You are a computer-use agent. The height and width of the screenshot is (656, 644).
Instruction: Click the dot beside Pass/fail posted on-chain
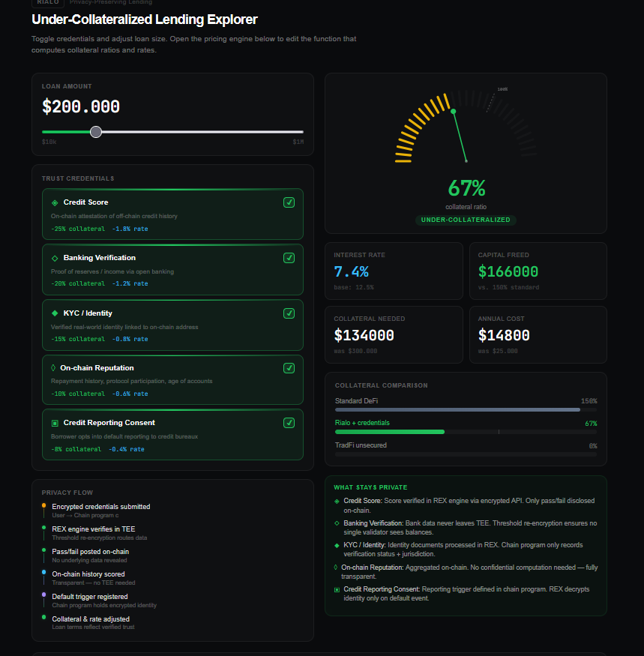pos(44,550)
